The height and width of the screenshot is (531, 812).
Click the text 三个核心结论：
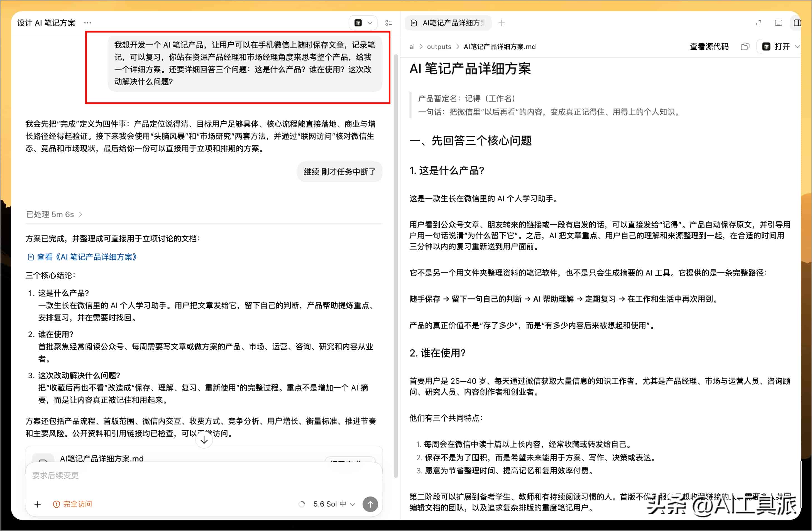pos(50,275)
